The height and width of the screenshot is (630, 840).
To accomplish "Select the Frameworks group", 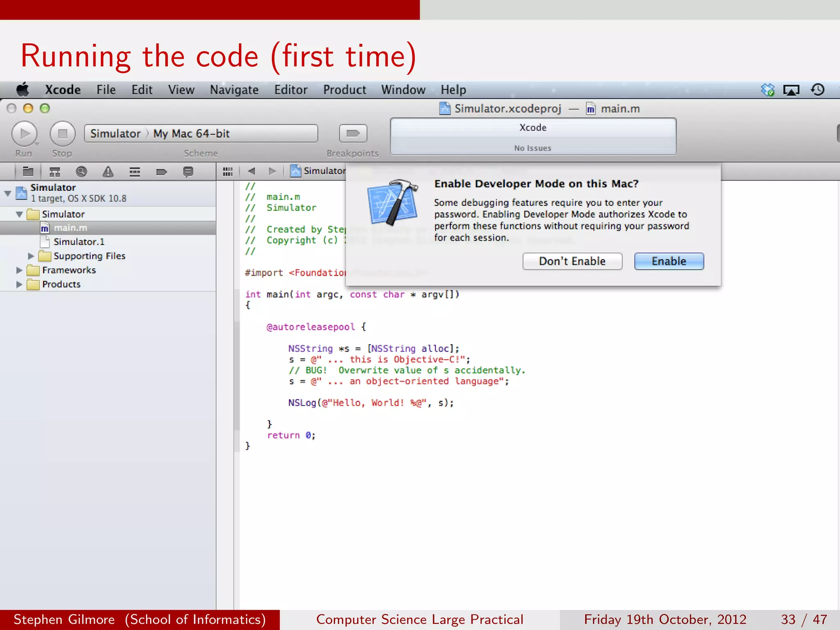I will coord(108,270).
